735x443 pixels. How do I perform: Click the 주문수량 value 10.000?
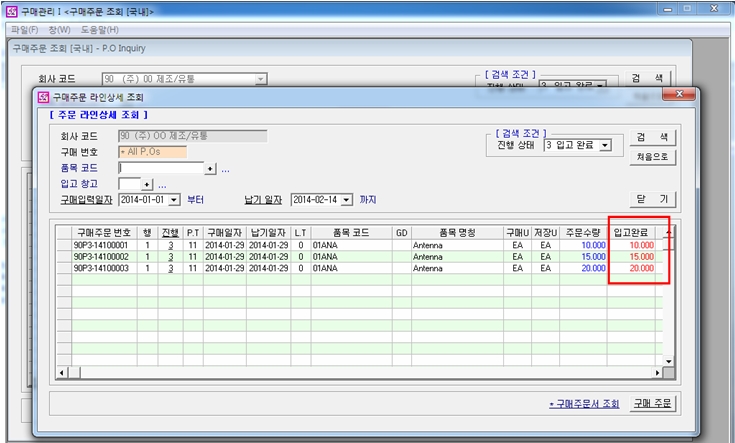[x=593, y=245]
